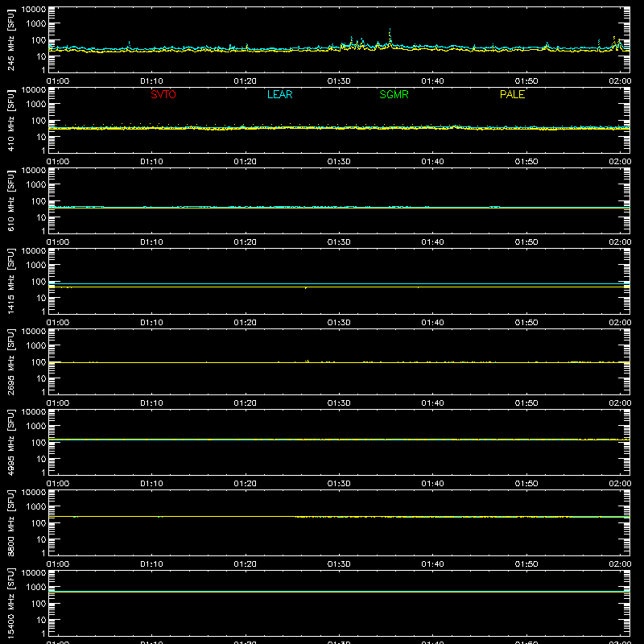Viewport: 644px width, 644px height.
Task: Select the 410 MHz [SFU] axis title
Action: [x=10, y=121]
